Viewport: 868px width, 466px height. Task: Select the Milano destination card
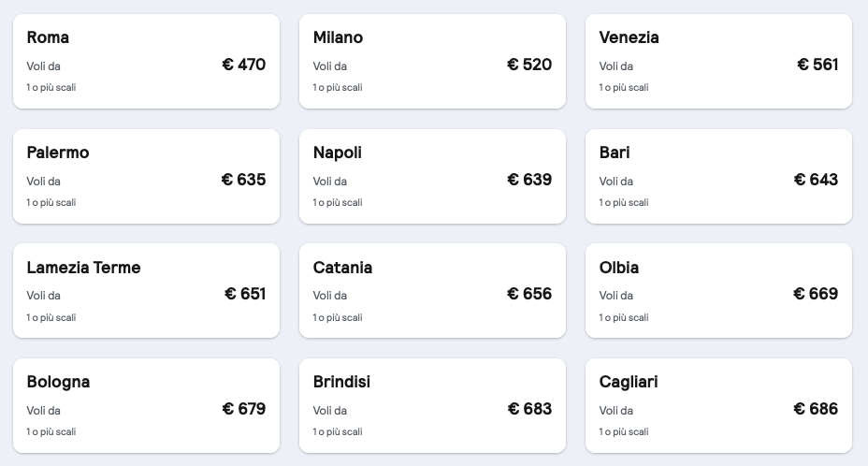click(432, 62)
